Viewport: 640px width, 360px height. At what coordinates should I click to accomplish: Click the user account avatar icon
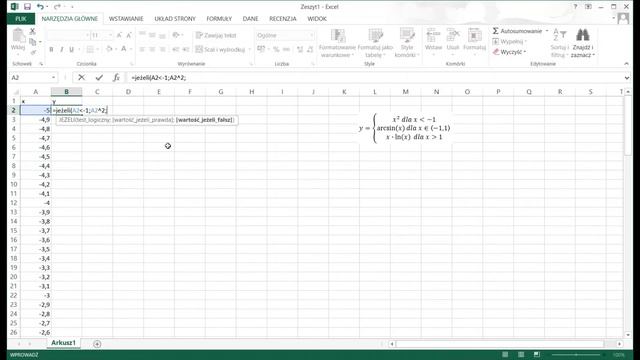click(623, 18)
